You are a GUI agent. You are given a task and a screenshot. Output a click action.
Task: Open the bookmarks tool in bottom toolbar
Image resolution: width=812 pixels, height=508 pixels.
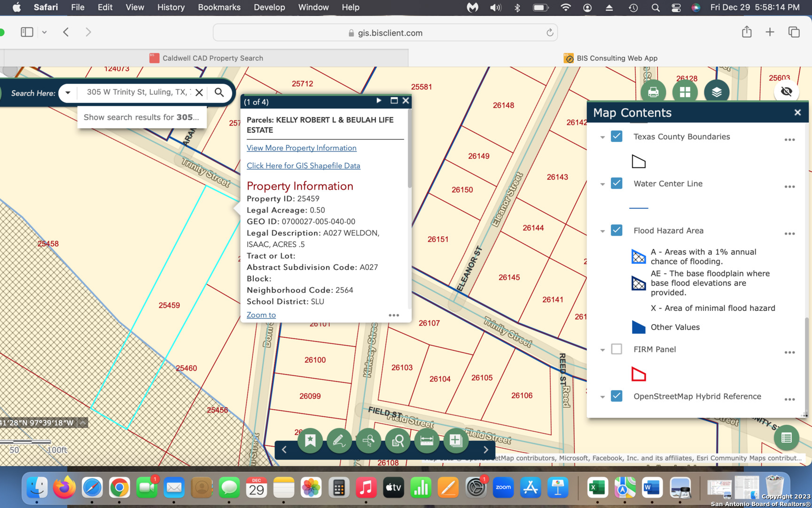click(x=310, y=441)
